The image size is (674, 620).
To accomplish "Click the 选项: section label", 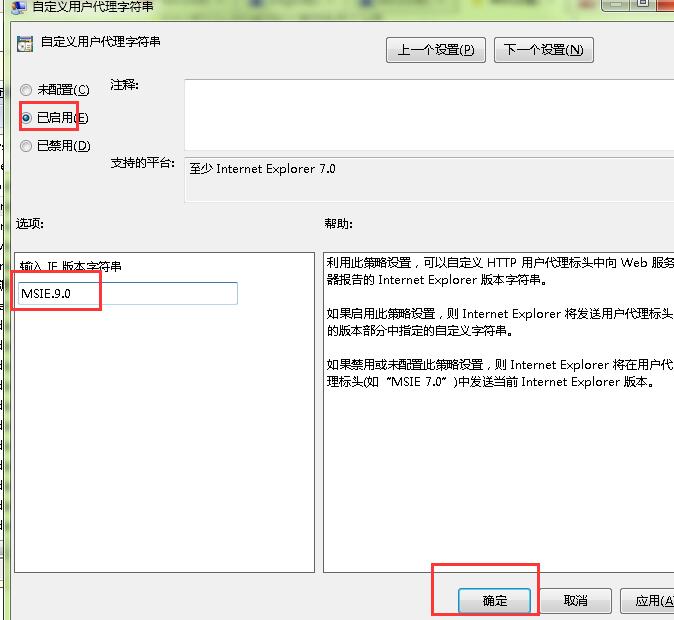I will (x=30, y=224).
